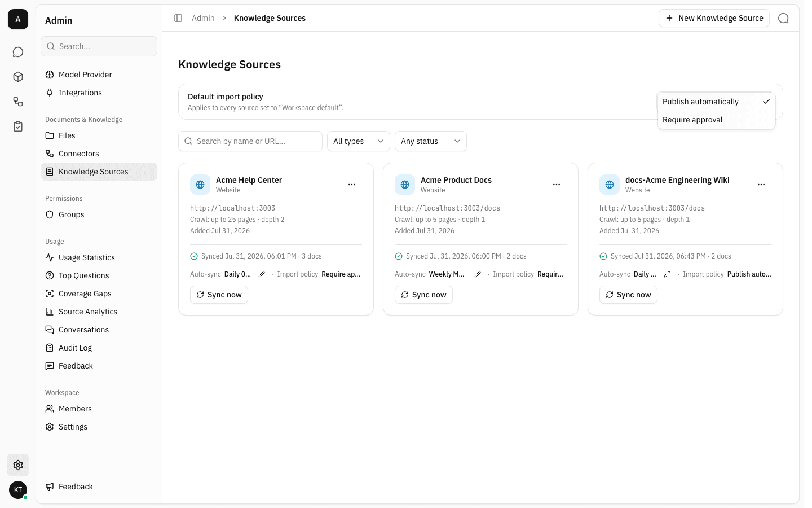The width and height of the screenshot is (812, 508).
Task: Open more options for Acme Product Docs
Action: (x=557, y=185)
